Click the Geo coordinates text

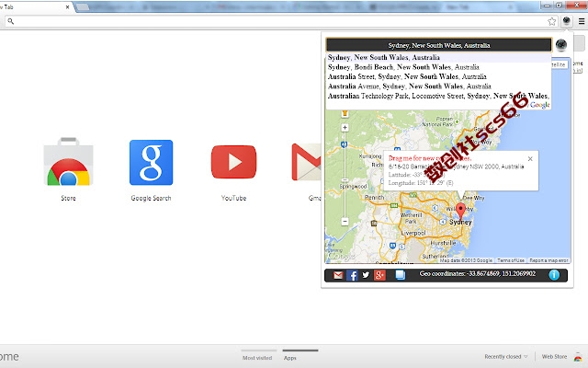[478, 274]
